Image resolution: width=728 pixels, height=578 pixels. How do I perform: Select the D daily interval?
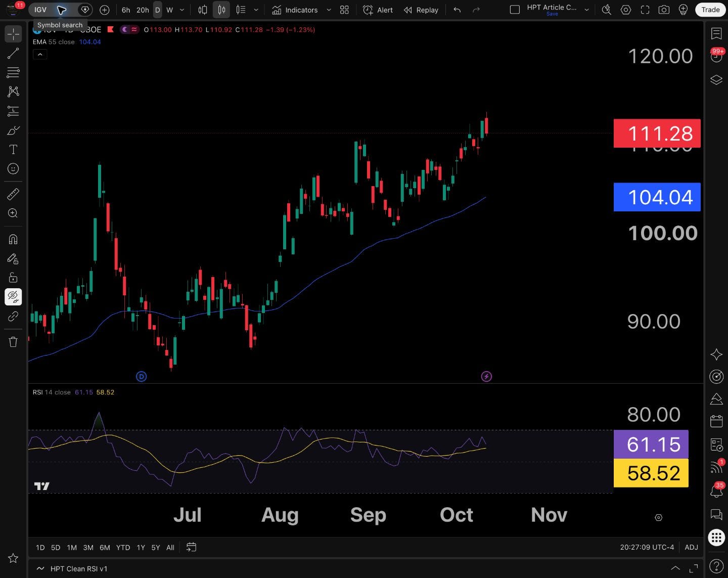pos(158,10)
